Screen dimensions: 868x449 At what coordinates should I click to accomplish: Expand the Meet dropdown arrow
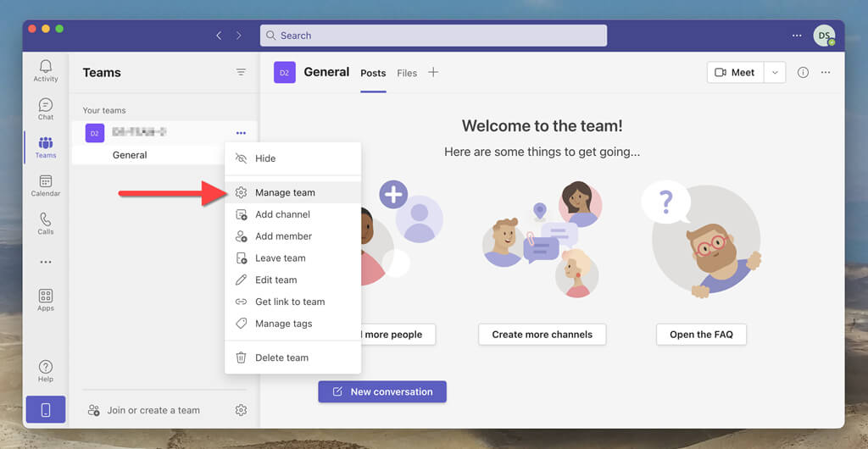point(775,73)
